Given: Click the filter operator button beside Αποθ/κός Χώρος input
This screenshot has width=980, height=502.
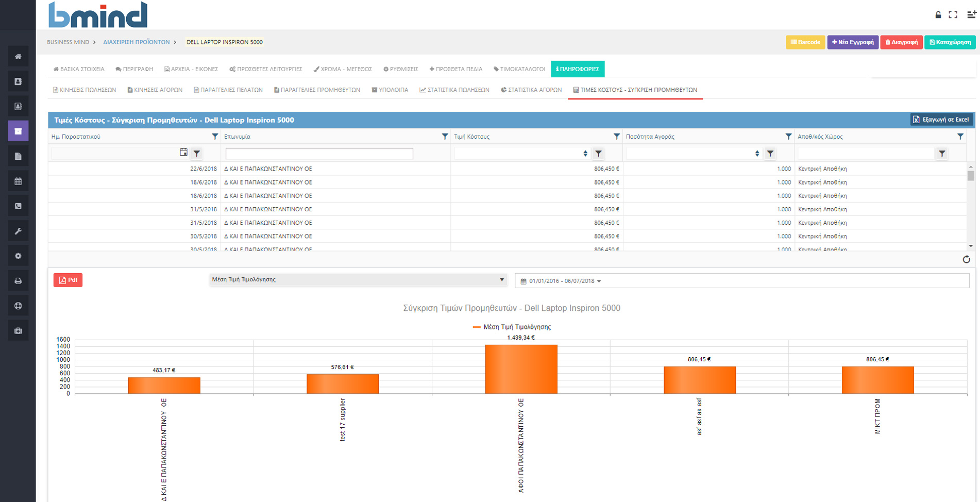Looking at the screenshot, I should (942, 154).
